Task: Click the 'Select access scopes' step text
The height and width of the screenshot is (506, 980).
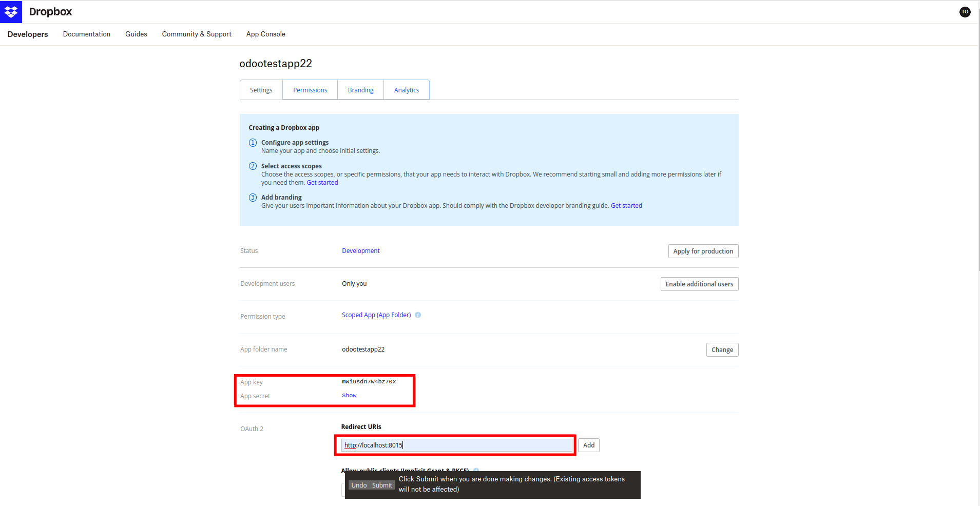Action: pos(292,166)
